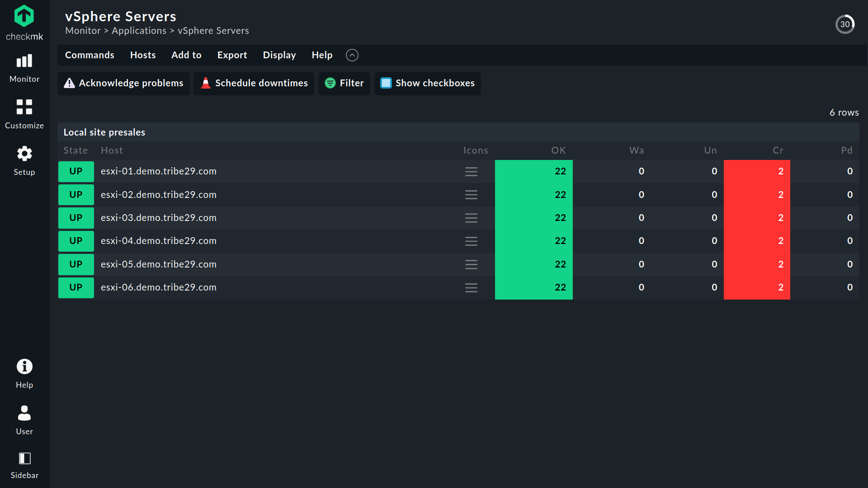Click the vSphere Servers breadcrumb
868x488 pixels.
213,31
